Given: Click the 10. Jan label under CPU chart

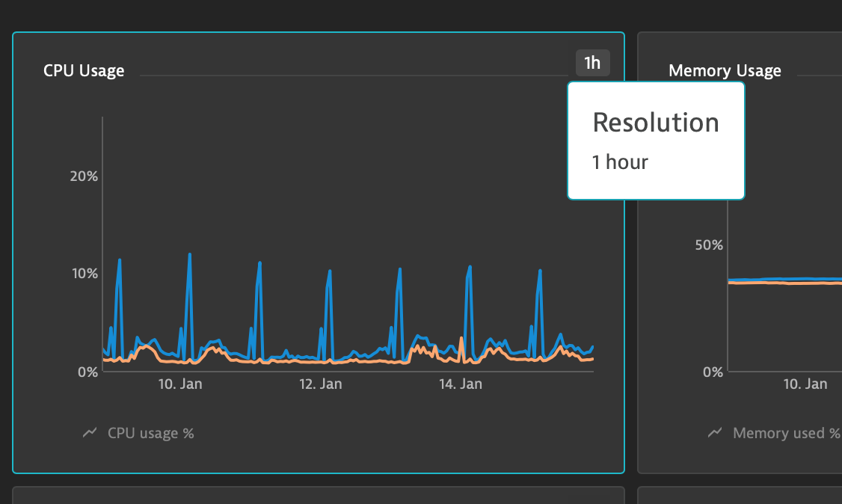Looking at the screenshot, I should pos(180,384).
